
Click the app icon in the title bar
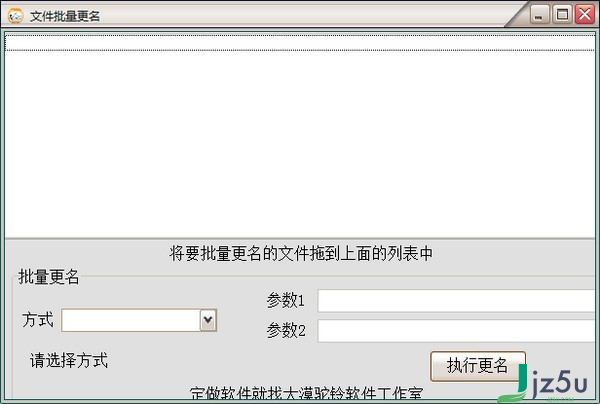tap(16, 16)
